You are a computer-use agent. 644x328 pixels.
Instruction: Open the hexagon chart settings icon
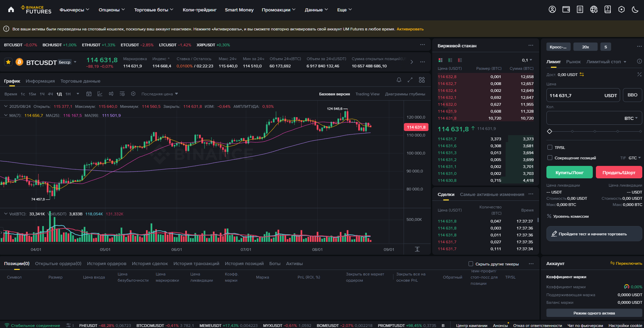[133, 94]
